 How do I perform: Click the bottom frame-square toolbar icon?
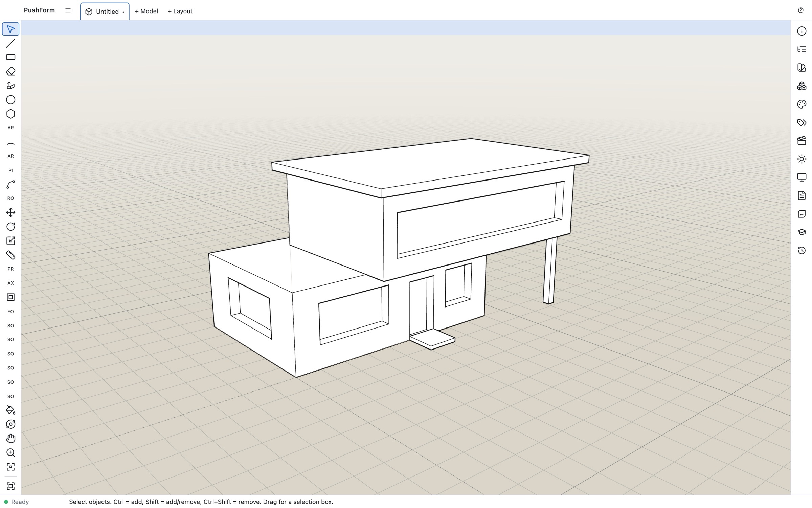point(10,486)
